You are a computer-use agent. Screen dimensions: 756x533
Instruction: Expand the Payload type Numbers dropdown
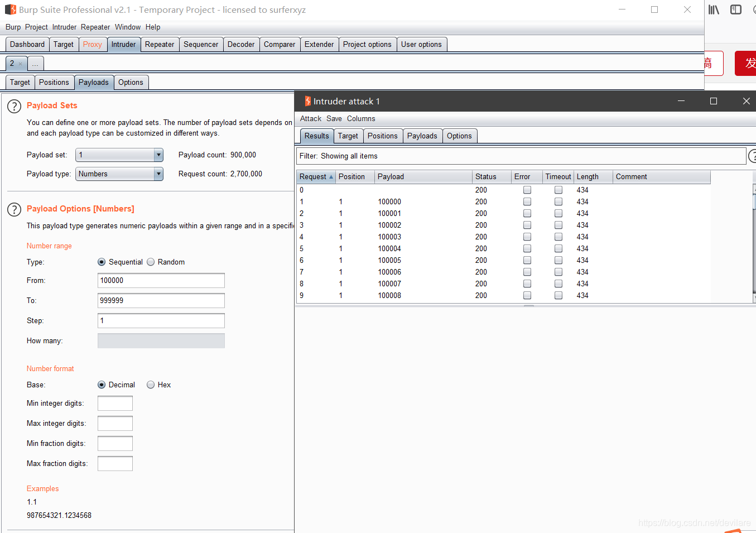pyautogui.click(x=158, y=174)
